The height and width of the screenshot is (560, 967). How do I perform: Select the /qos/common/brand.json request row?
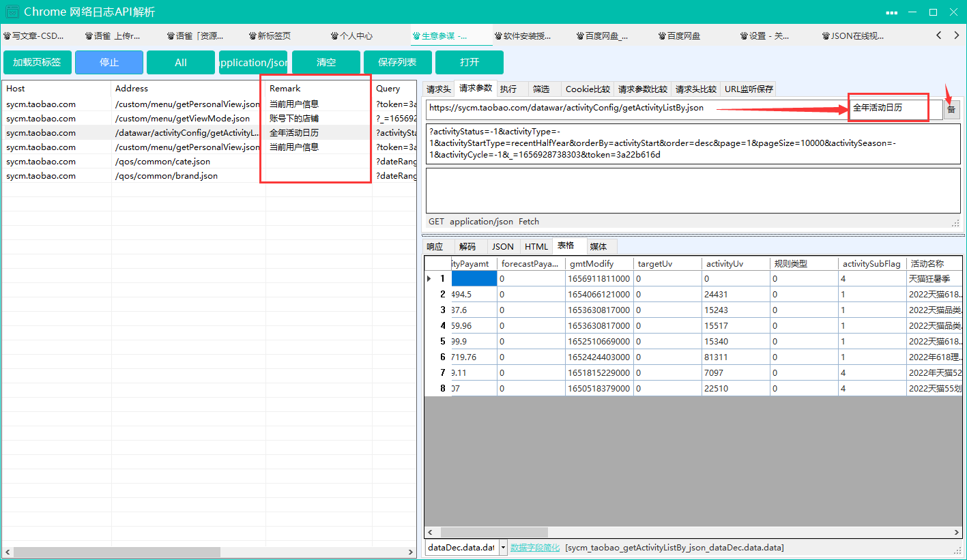(x=209, y=176)
